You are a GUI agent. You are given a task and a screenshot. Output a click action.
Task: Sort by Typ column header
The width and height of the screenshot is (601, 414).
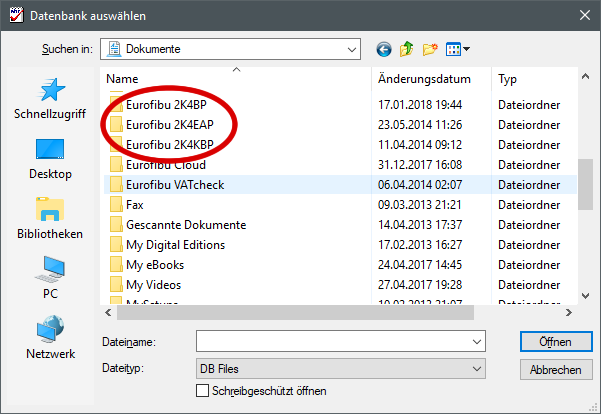[534, 79]
